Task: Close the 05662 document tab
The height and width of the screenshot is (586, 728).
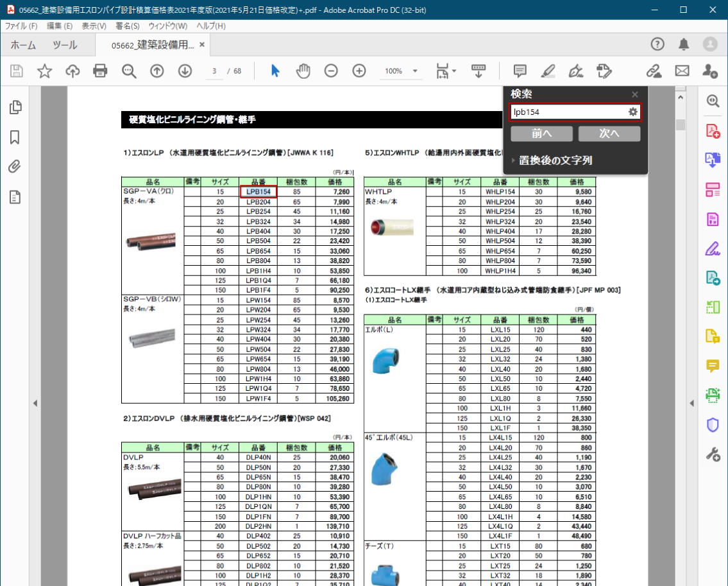Action: pyautogui.click(x=202, y=45)
